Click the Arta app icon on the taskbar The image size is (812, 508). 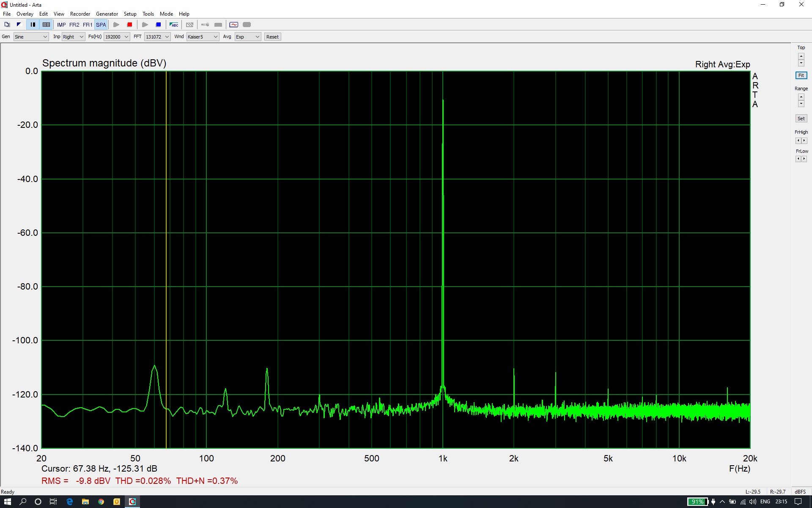click(x=132, y=502)
